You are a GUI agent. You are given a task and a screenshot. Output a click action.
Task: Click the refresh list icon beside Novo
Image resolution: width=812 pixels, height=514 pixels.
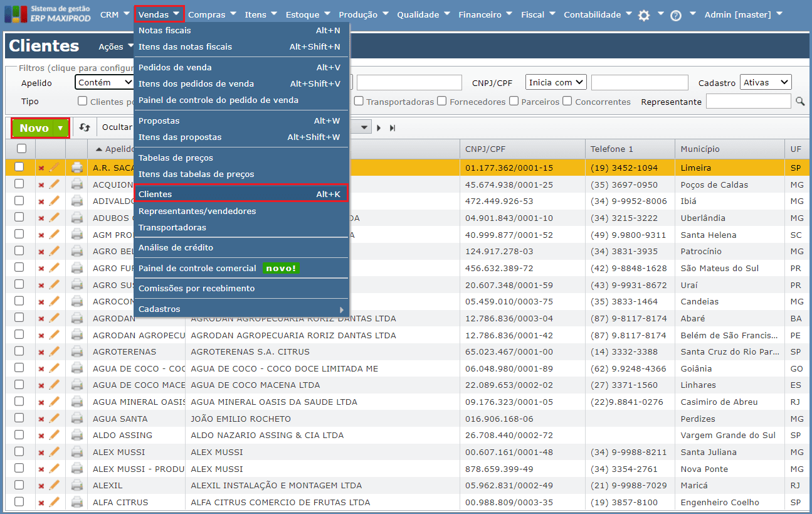point(85,127)
